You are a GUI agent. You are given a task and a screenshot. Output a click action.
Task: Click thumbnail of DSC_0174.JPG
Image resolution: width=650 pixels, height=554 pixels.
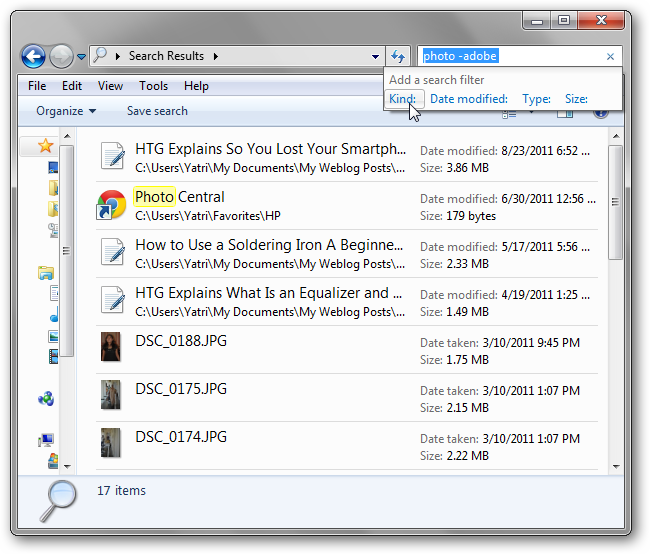coord(111,443)
